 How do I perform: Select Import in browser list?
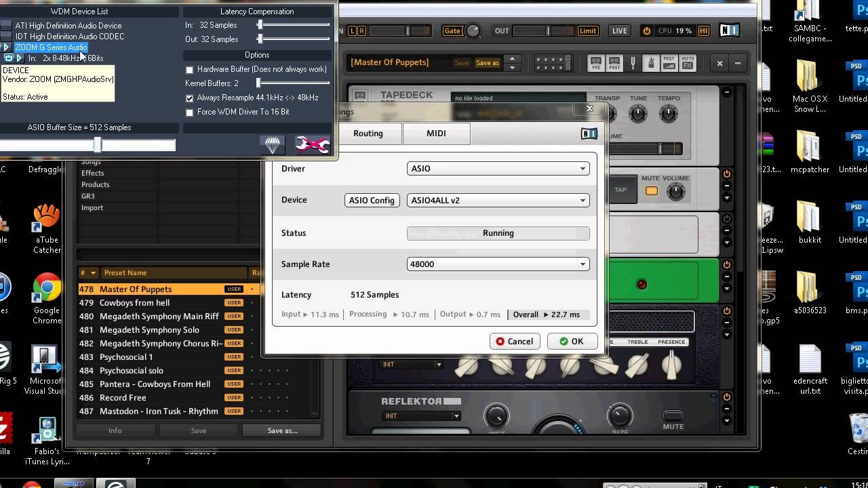tap(92, 208)
